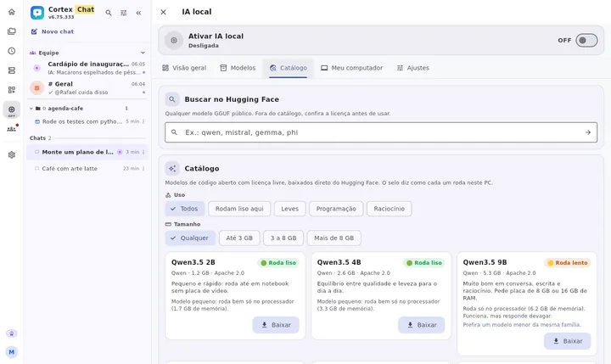The width and height of the screenshot is (611, 364).
Task: Select the Catálogo tab
Action: pos(288,68)
